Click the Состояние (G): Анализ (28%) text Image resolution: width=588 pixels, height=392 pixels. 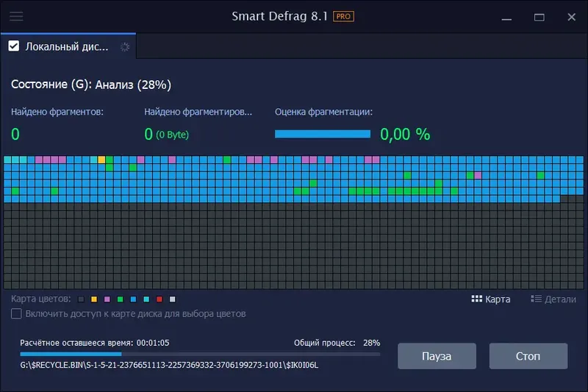tap(91, 85)
